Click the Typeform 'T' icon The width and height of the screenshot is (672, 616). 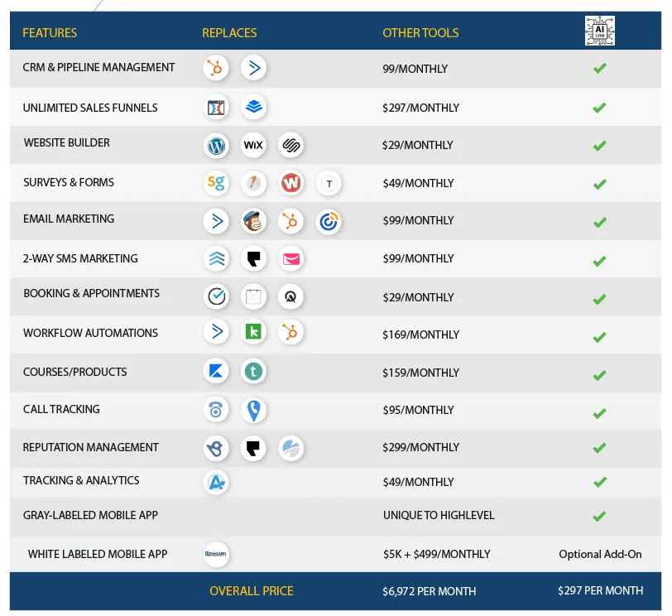coord(329,184)
